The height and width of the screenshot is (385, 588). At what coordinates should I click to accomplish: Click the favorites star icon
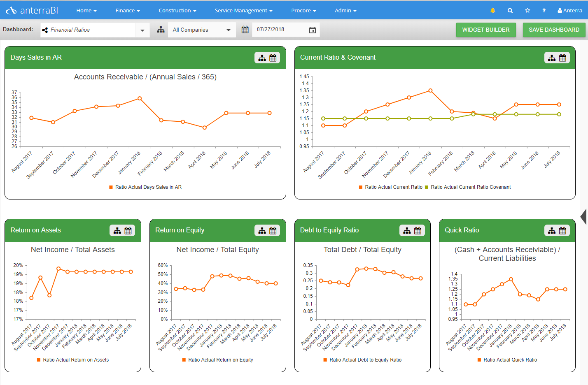coord(527,11)
